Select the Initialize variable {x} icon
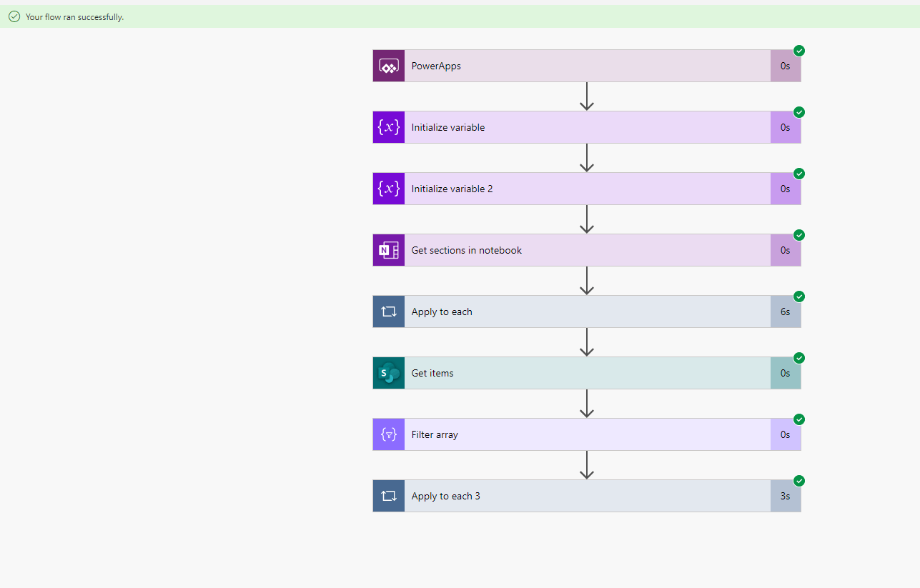 pos(388,126)
